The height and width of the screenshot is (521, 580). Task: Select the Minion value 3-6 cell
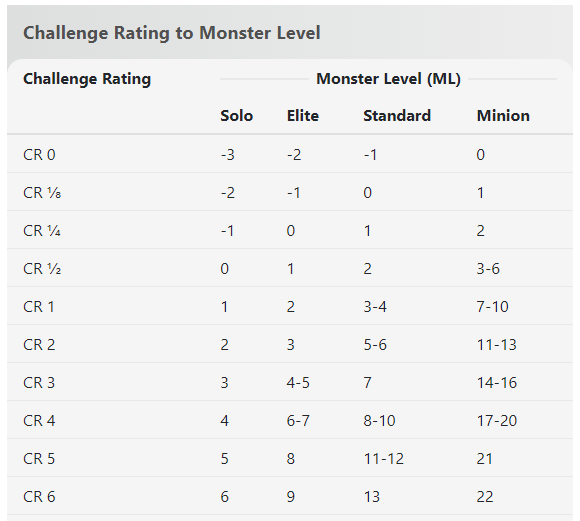pos(488,269)
